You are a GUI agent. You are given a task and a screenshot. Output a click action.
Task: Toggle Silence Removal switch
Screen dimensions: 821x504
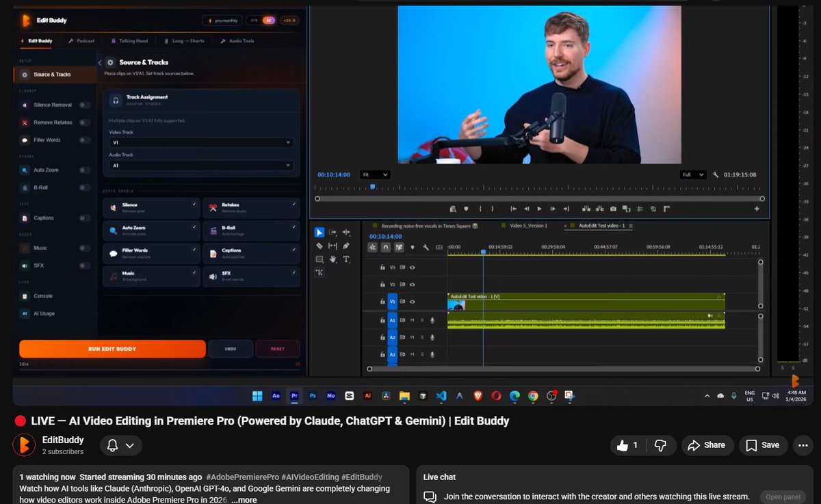85,105
